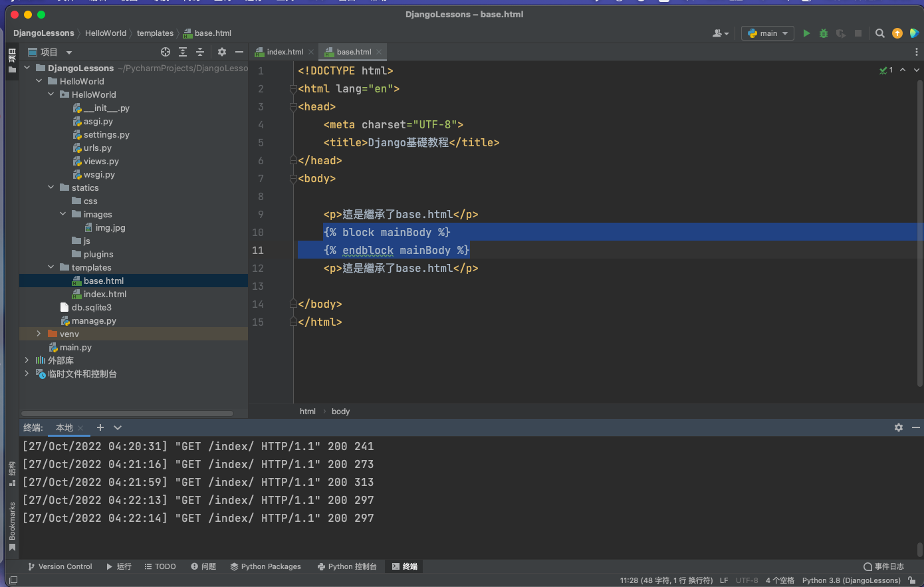The width and height of the screenshot is (924, 587).
Task: Switch to the index.html editor tab
Action: (285, 52)
